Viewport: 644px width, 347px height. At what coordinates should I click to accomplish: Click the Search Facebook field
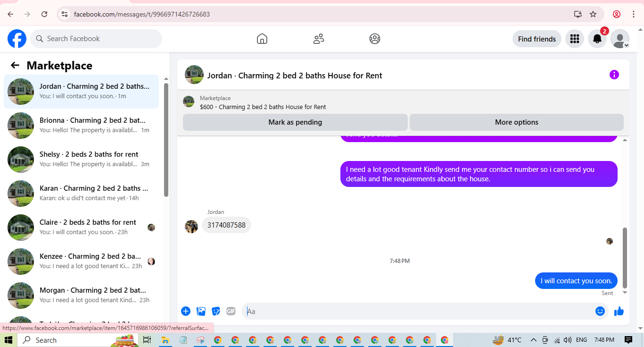pos(96,39)
